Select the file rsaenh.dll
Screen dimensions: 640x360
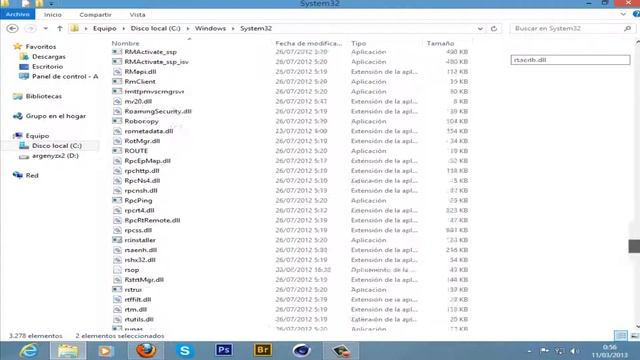140,250
